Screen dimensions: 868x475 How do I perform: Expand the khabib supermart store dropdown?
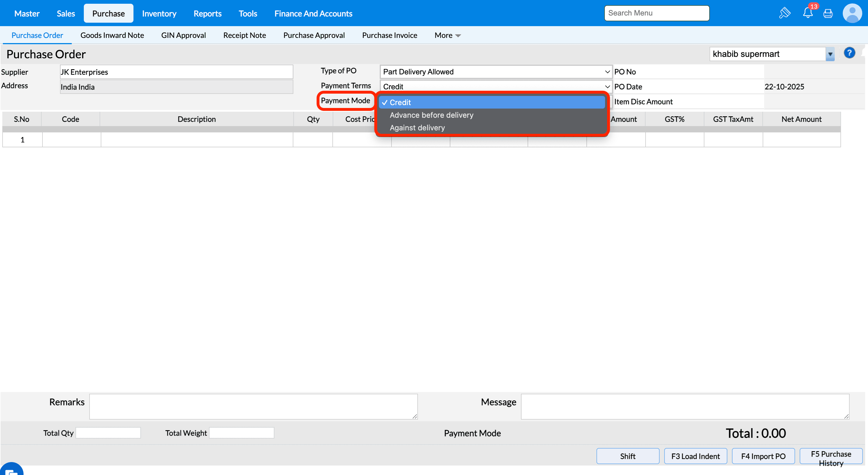[x=830, y=54]
